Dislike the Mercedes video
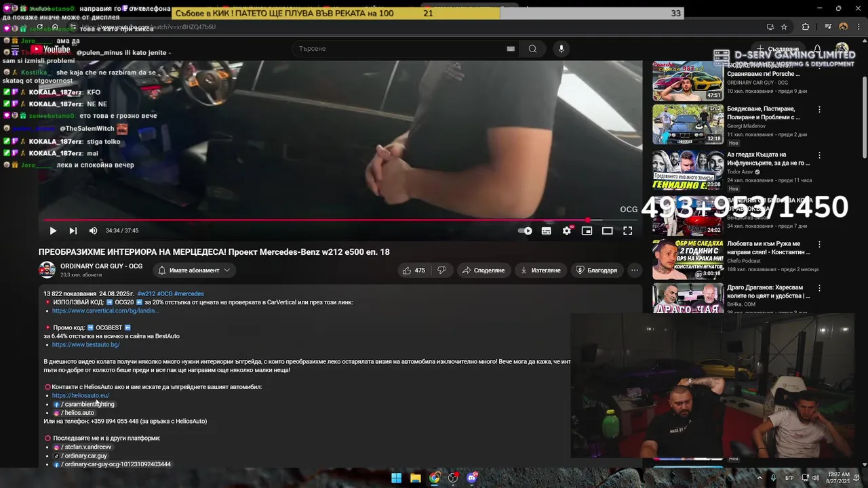 pos(441,270)
